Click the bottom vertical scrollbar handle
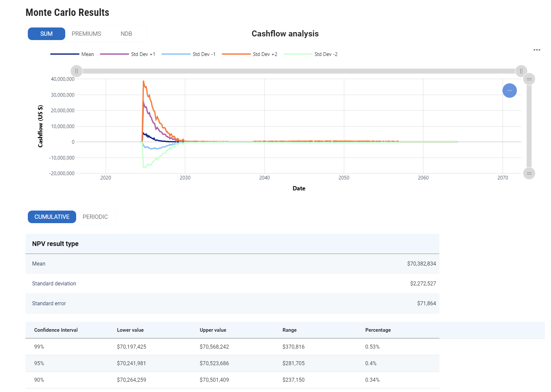551x392 pixels. click(529, 173)
